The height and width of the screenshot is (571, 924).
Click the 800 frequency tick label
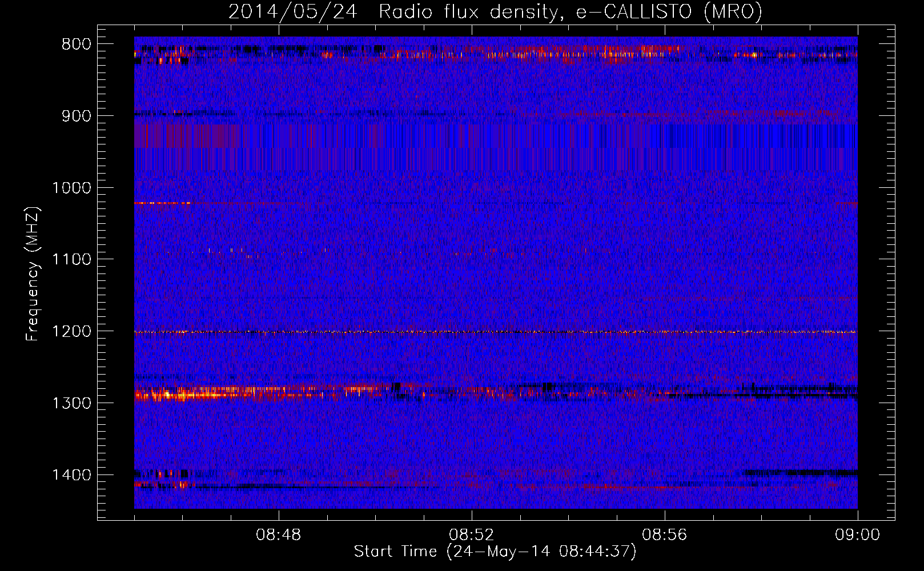[77, 45]
